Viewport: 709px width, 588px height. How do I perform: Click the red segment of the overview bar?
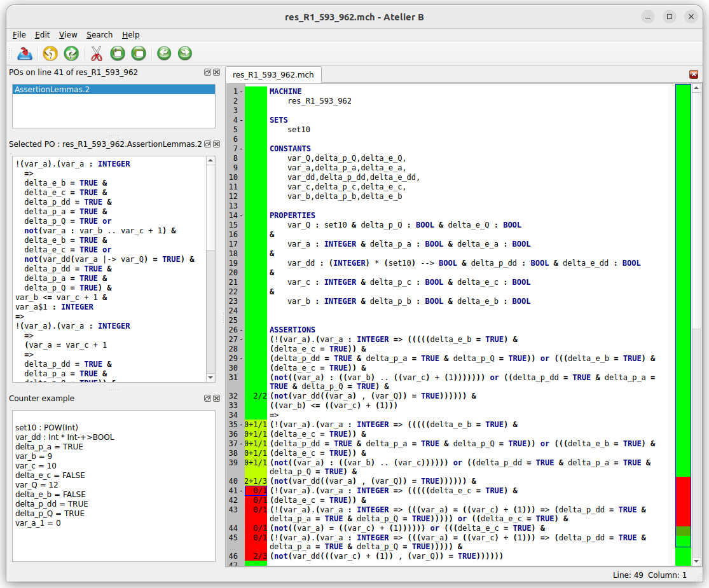(x=683, y=501)
